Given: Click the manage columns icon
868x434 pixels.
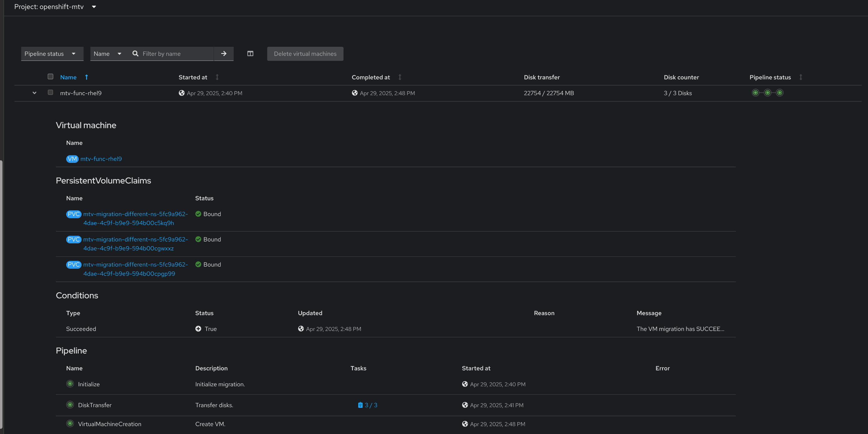Looking at the screenshot, I should point(250,54).
